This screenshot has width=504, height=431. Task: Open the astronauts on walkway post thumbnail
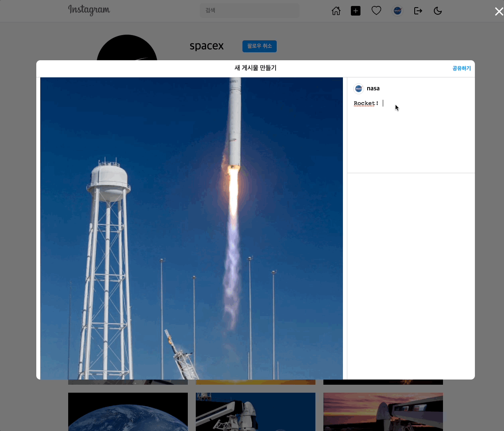click(256, 412)
